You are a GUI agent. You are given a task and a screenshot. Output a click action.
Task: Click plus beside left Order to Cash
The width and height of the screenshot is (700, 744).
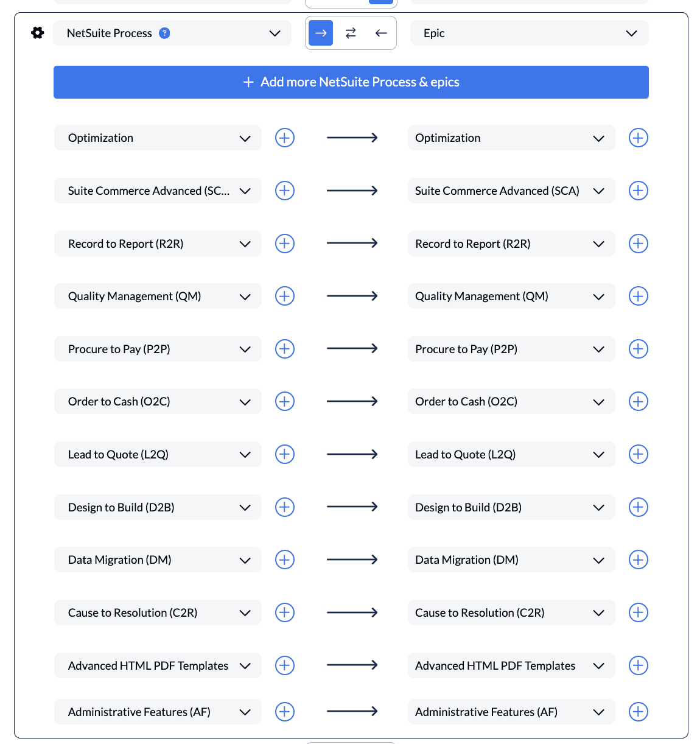tap(285, 401)
